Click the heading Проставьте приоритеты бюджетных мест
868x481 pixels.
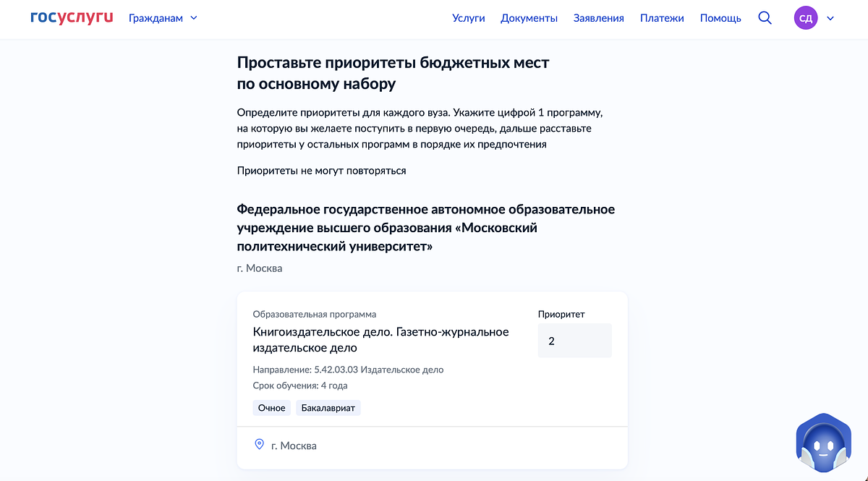[393, 73]
